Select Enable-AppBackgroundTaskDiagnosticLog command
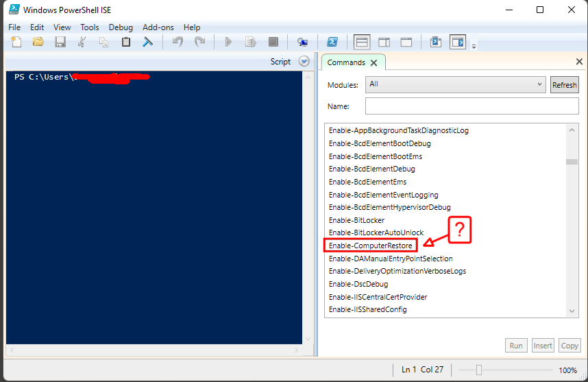This screenshot has width=588, height=382. coord(399,130)
